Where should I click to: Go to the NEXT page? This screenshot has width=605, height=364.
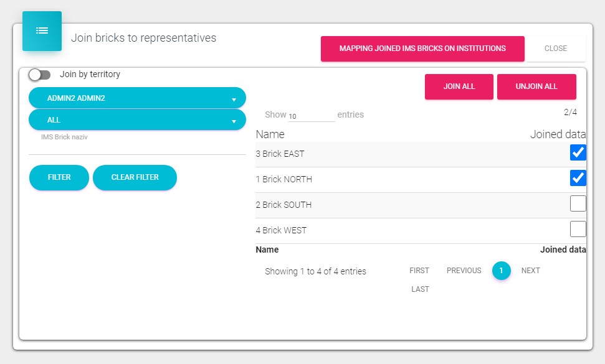click(530, 271)
